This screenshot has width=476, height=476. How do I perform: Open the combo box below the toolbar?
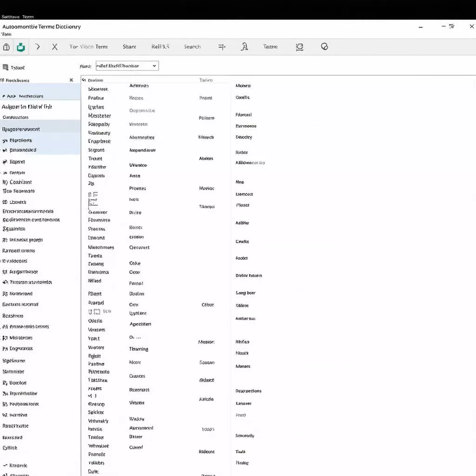click(x=127, y=66)
